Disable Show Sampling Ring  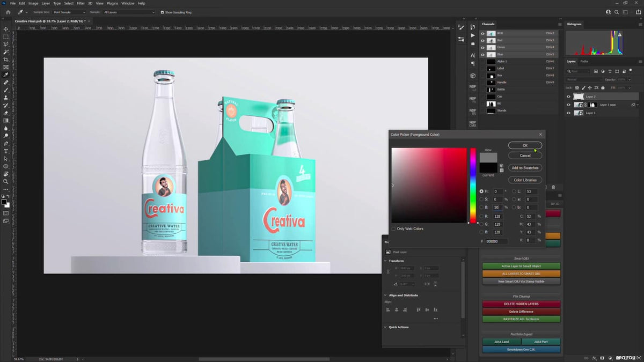(x=163, y=12)
